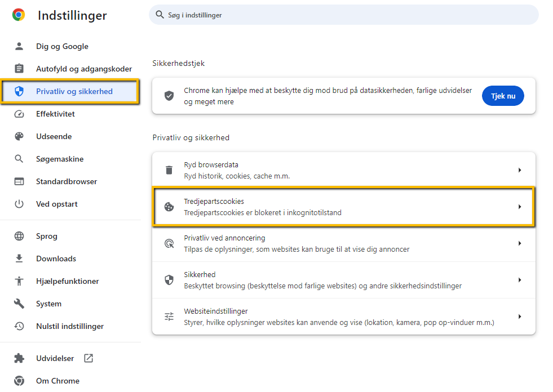Click the Tredjepartscookies cookie icon
Viewport: 553px width, 392px height.
coord(169,206)
